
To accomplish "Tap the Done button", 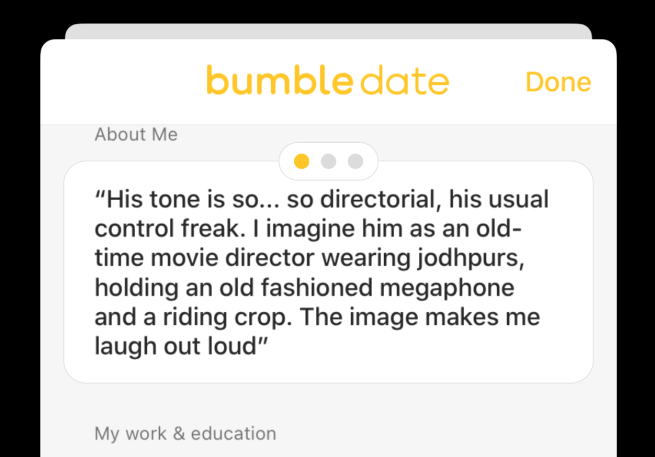I will pyautogui.click(x=558, y=82).
